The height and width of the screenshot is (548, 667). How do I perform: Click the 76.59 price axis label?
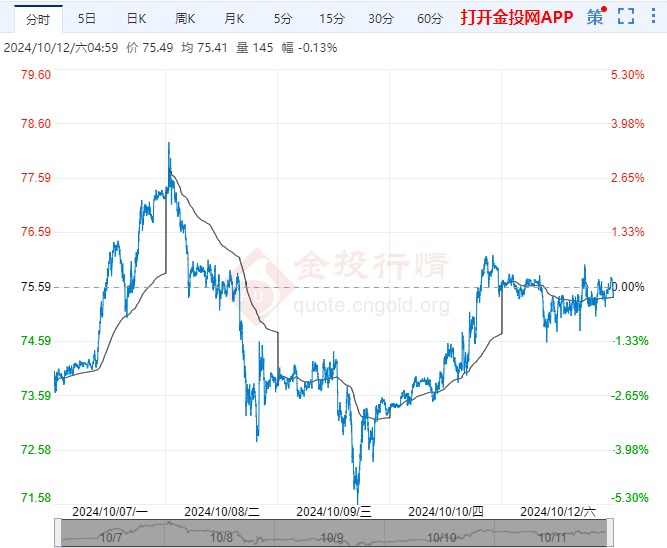point(36,232)
